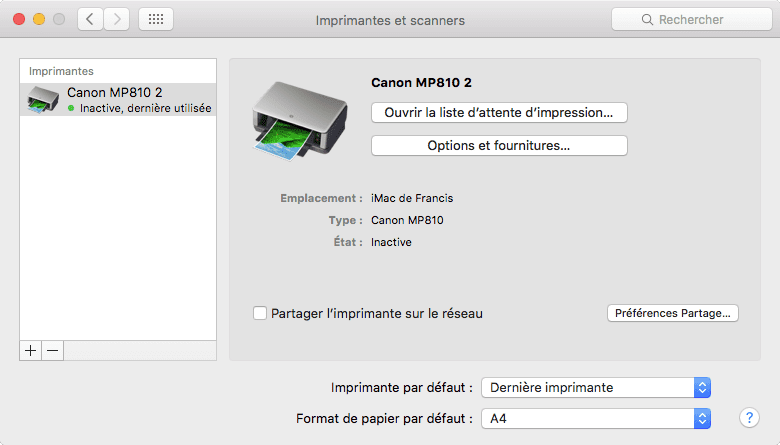
Task: Add a printer with the plus button
Action: coord(30,351)
